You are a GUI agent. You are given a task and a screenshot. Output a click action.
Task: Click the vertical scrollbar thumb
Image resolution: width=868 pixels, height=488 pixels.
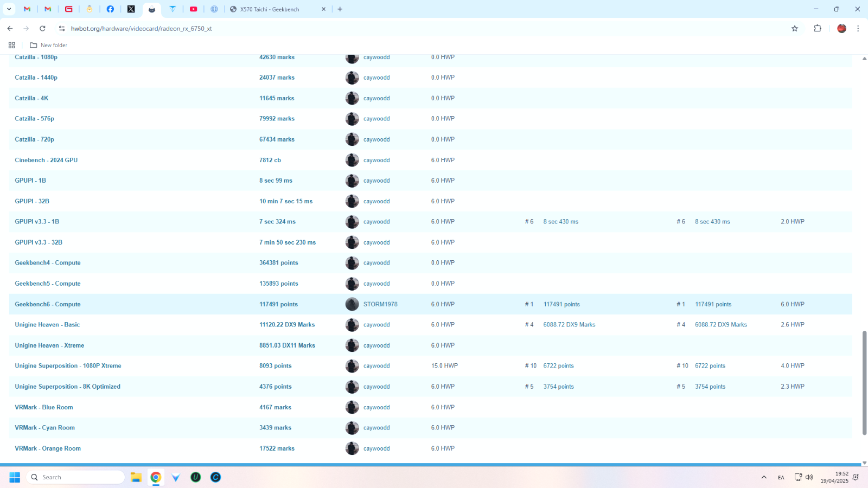[864, 383]
